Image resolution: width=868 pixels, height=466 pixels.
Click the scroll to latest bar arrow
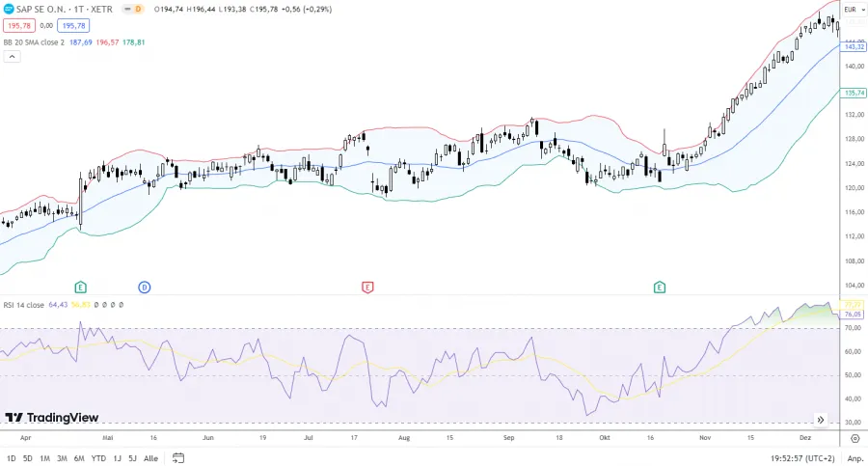(821, 420)
